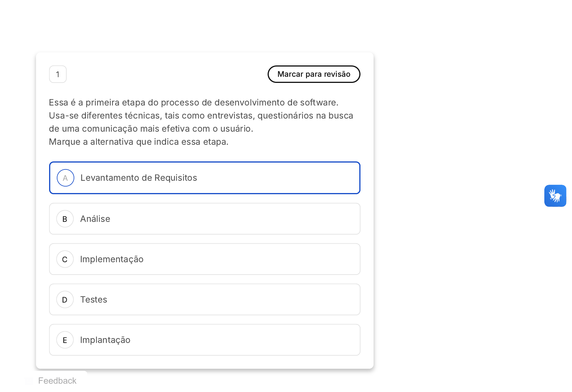Select the letter D radio circle
Screen dimensions: 572x392
tap(65, 300)
